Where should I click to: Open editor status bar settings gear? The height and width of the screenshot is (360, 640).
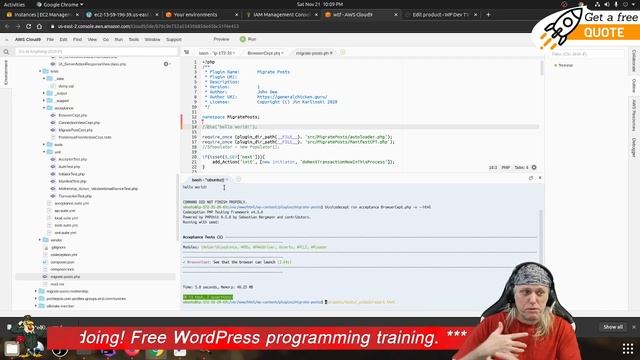(534, 167)
